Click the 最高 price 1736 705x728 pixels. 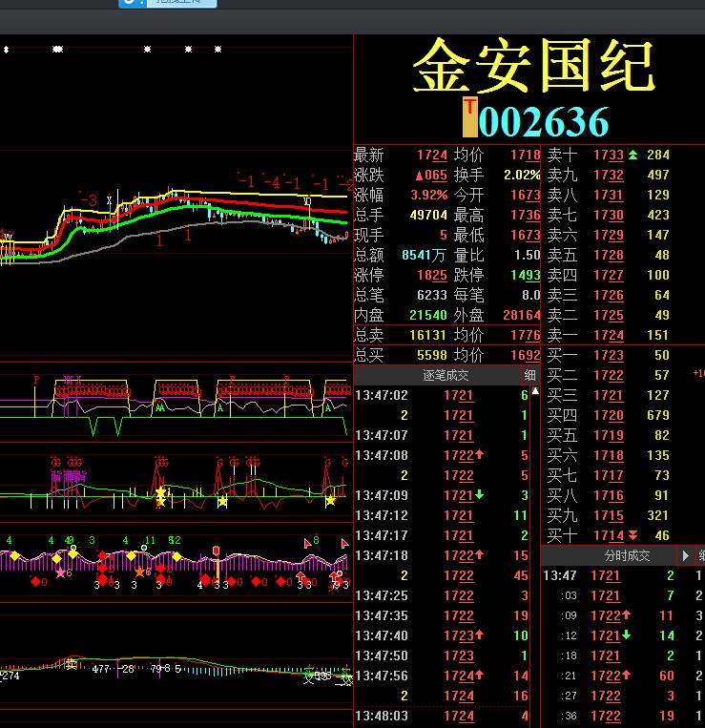coord(526,215)
